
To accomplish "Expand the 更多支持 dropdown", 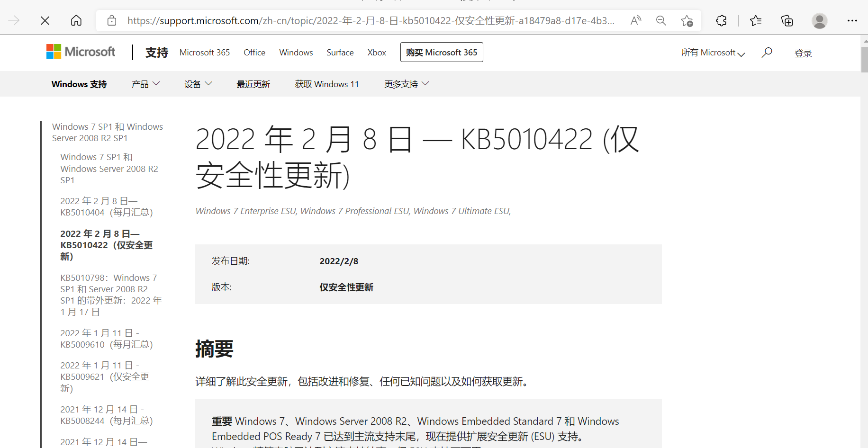I will [x=407, y=84].
